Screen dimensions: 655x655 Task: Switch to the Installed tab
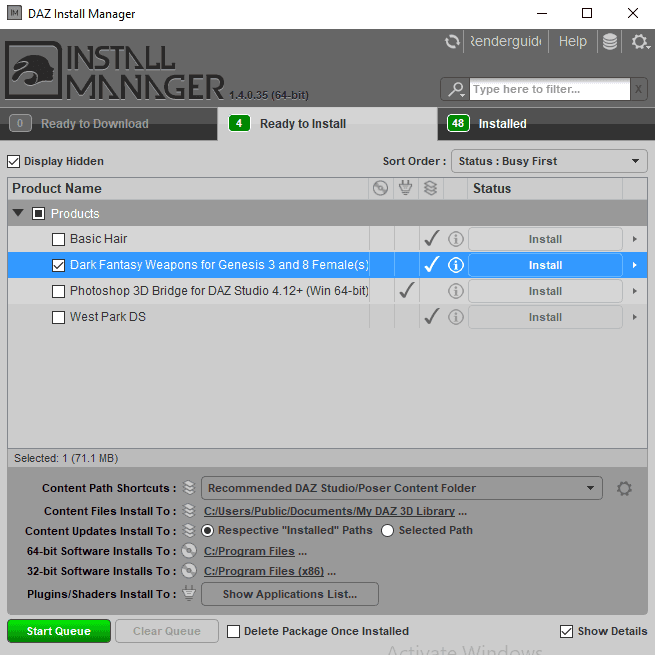coord(546,124)
